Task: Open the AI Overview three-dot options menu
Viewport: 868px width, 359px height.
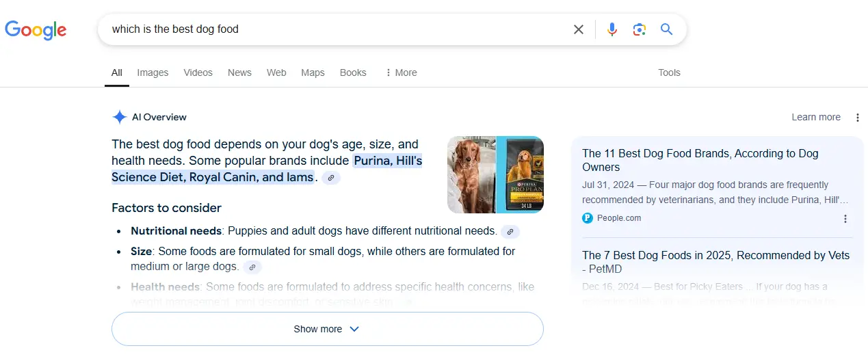Action: 858,118
